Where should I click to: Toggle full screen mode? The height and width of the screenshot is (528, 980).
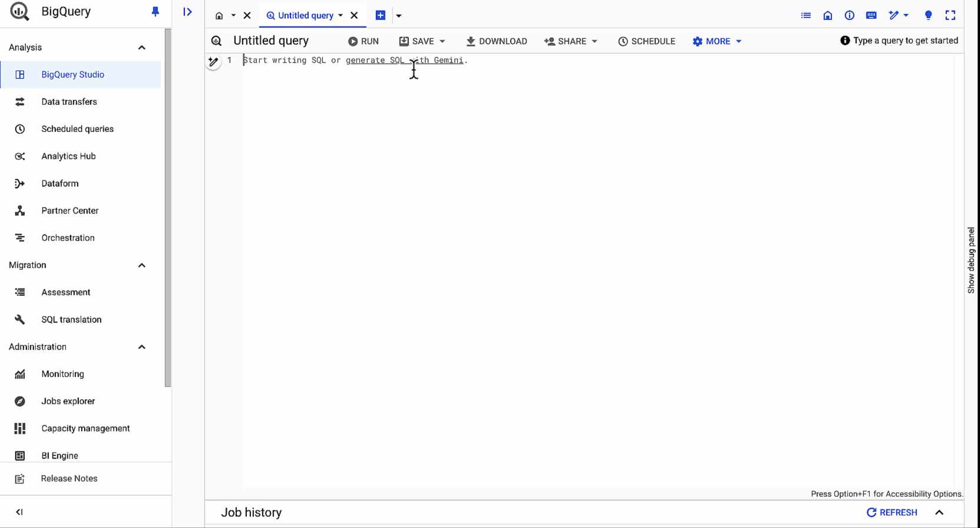pyautogui.click(x=951, y=15)
